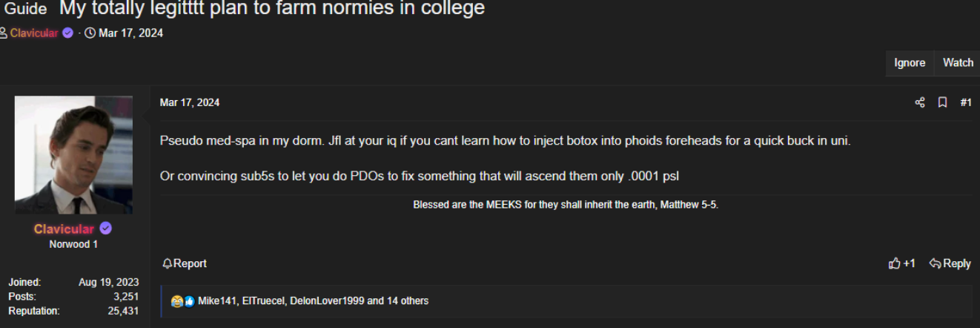
Task: Click the bell icon beside Report
Action: (x=167, y=263)
